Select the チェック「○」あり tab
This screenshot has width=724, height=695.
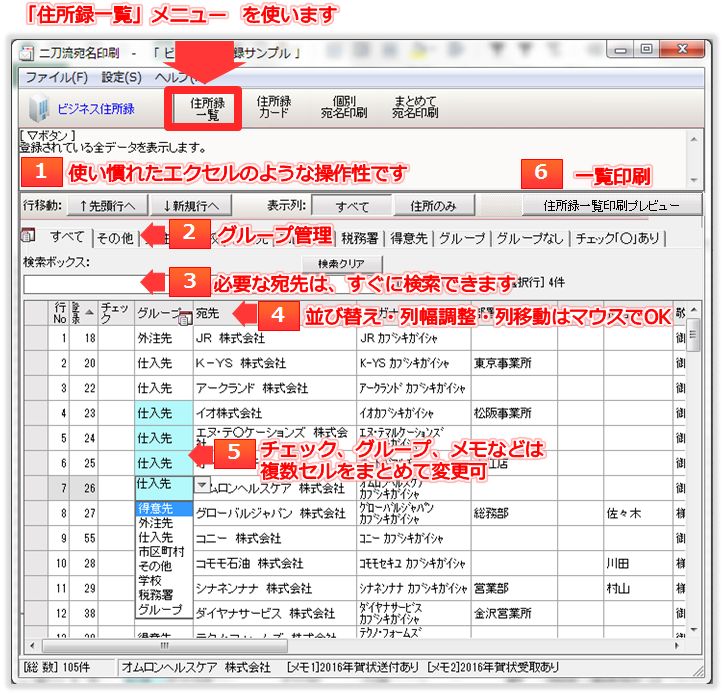pos(618,238)
